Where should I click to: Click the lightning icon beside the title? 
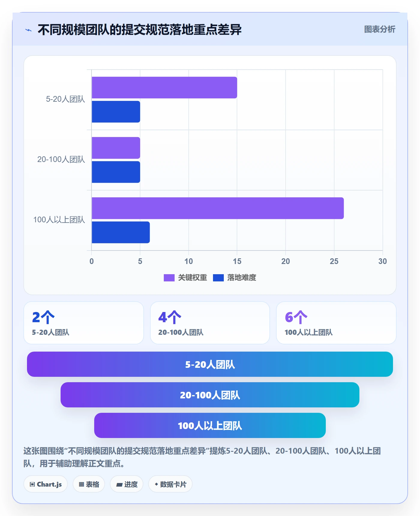pos(28,30)
